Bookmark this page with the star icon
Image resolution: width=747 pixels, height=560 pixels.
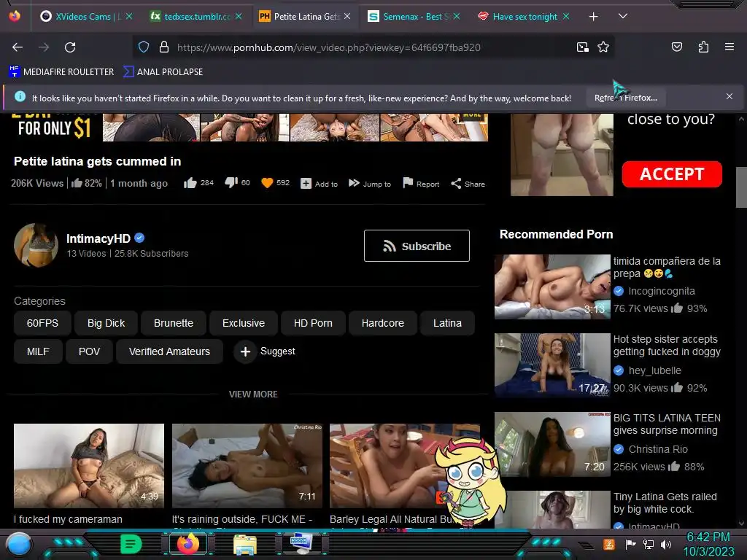click(603, 47)
